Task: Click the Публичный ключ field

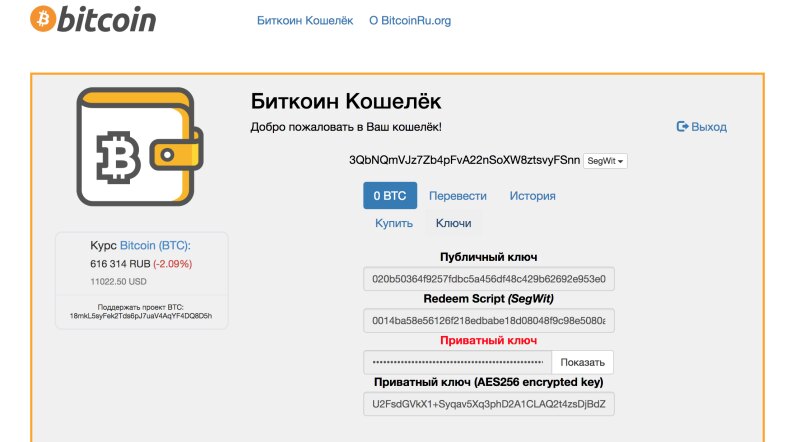Action: pos(489,280)
